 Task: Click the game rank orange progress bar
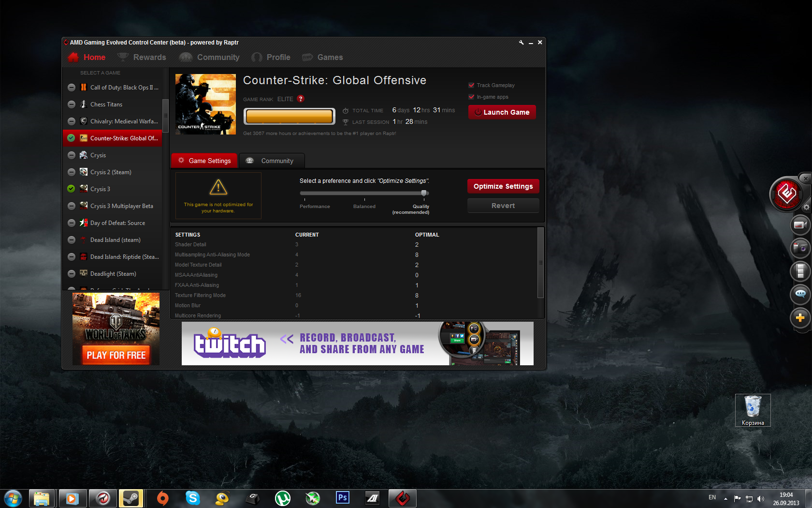pyautogui.click(x=289, y=116)
